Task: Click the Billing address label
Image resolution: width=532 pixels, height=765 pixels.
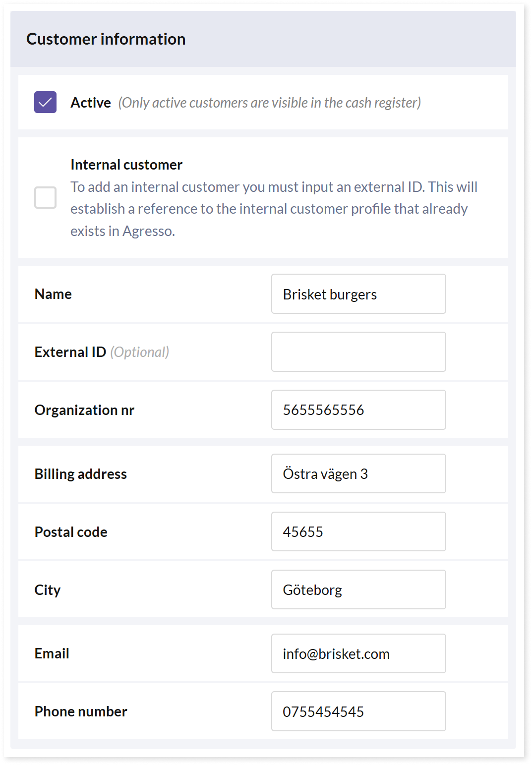Action: click(x=81, y=474)
